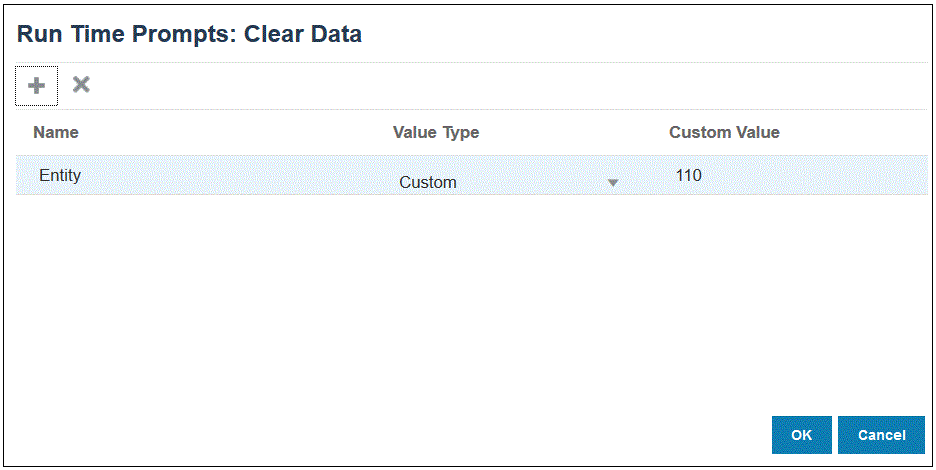This screenshot has width=936, height=470.
Task: Click the header area right of Custom Value
Action: [860, 132]
